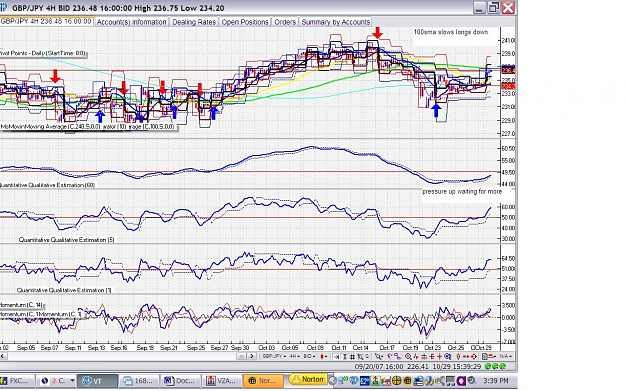Open the GBP/JPY symbol dropdown in chart toolbar
This screenshot has width=625, height=391.
275,356
